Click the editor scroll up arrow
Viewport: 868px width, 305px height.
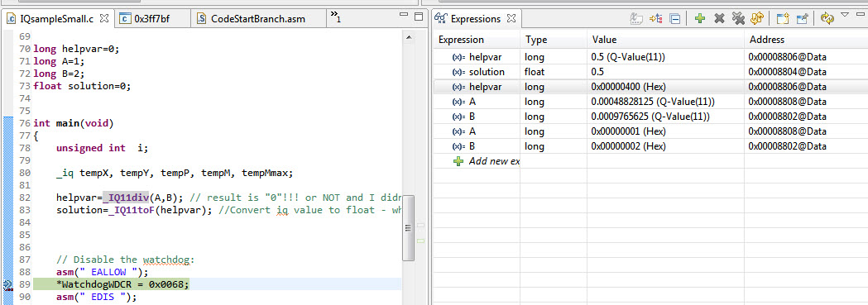click(x=409, y=37)
